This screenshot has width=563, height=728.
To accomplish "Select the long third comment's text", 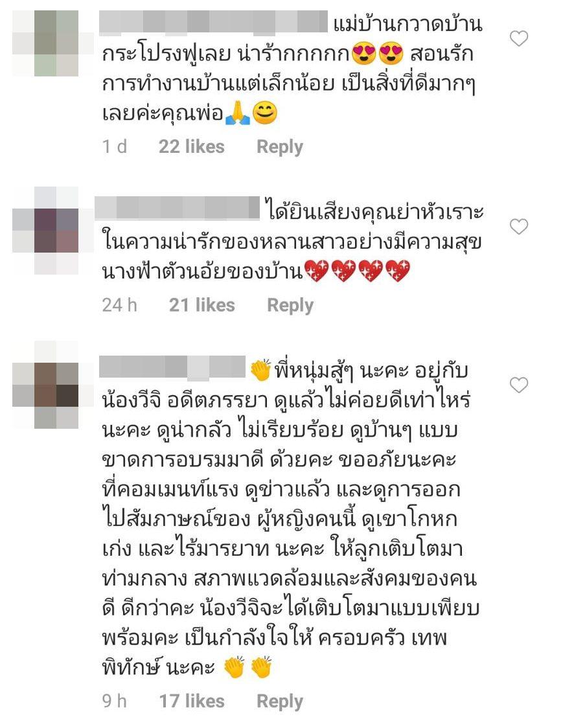I will (x=290, y=519).
